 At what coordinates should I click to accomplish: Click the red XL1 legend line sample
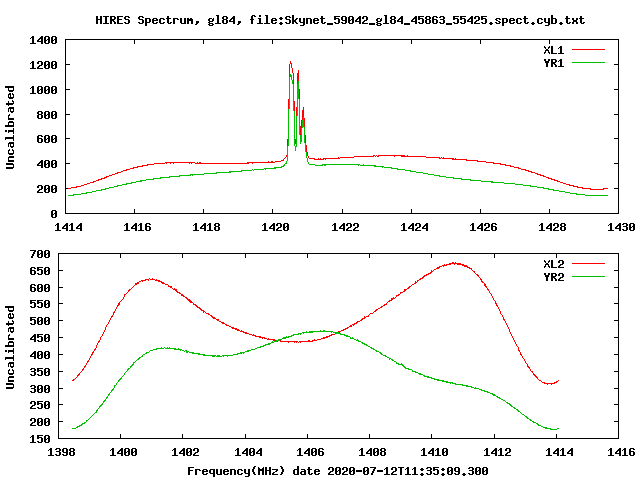pos(588,50)
